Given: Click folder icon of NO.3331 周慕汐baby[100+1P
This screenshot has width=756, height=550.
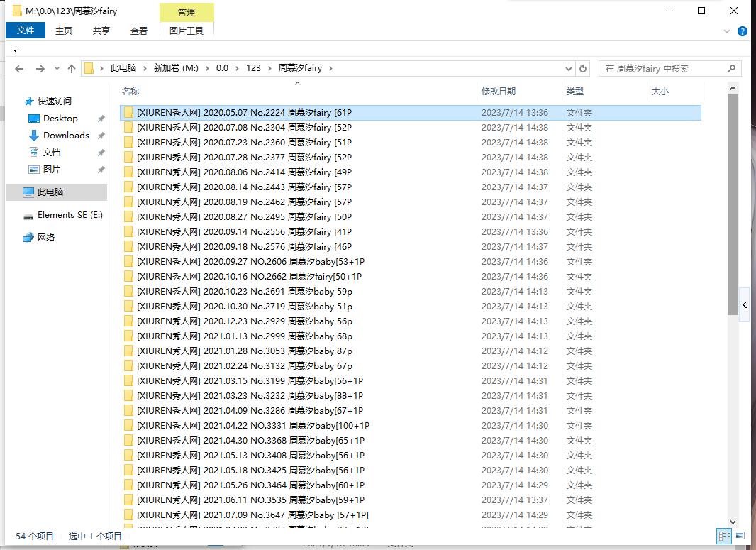Looking at the screenshot, I should [128, 426].
